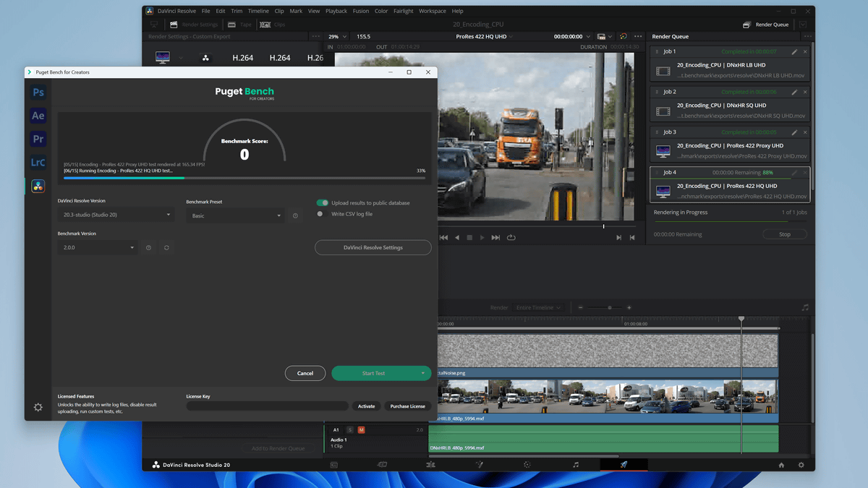This screenshot has width=868, height=488.
Task: Click the Timeline menu item
Action: (x=258, y=11)
